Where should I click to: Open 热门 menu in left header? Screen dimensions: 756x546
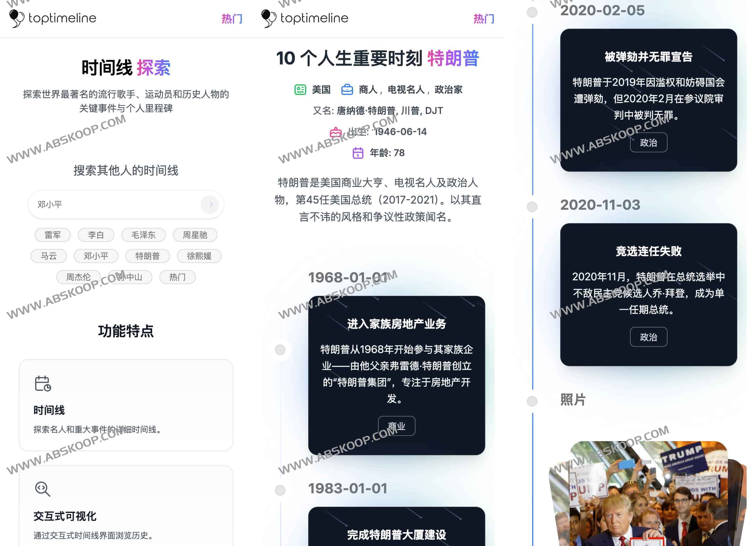tap(232, 19)
